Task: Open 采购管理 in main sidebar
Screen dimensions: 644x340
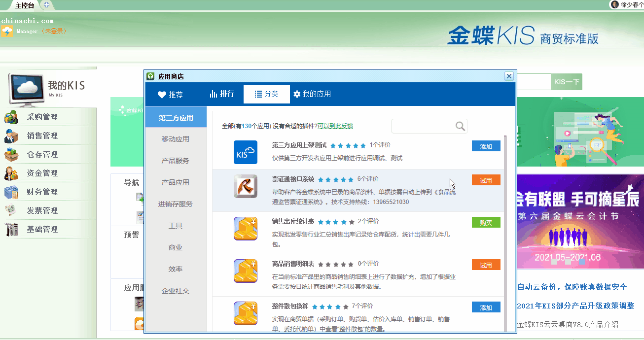Action: [x=42, y=117]
